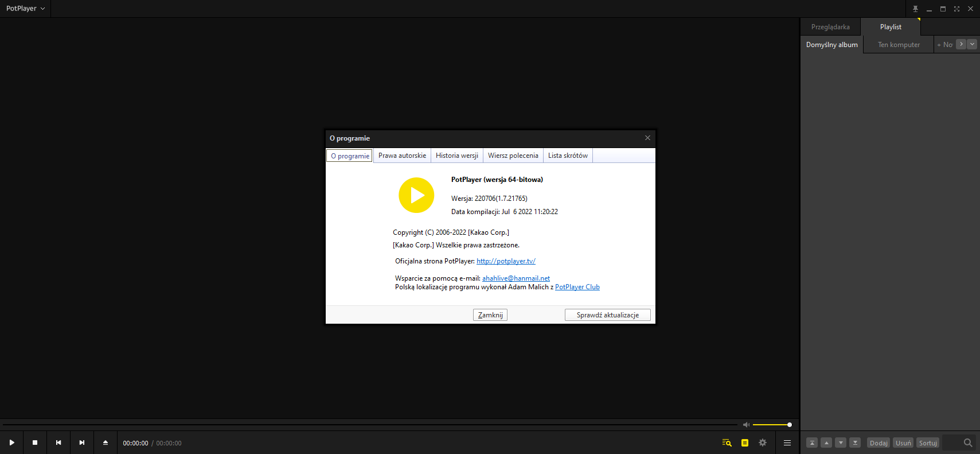This screenshot has height=454, width=980.
Task: Click the version text 220706(1.7.21765)
Action: pos(501,199)
